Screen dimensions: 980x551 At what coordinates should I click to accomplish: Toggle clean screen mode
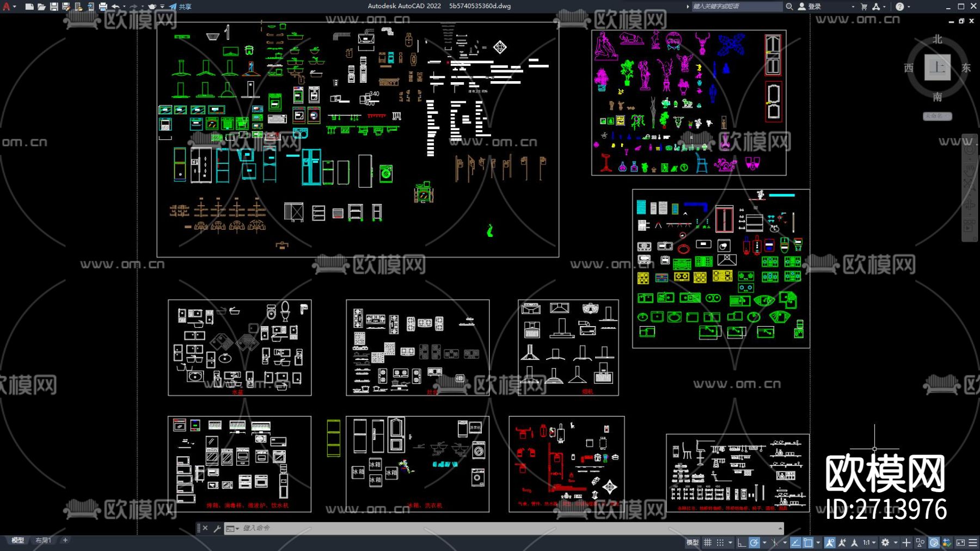[x=960, y=542]
